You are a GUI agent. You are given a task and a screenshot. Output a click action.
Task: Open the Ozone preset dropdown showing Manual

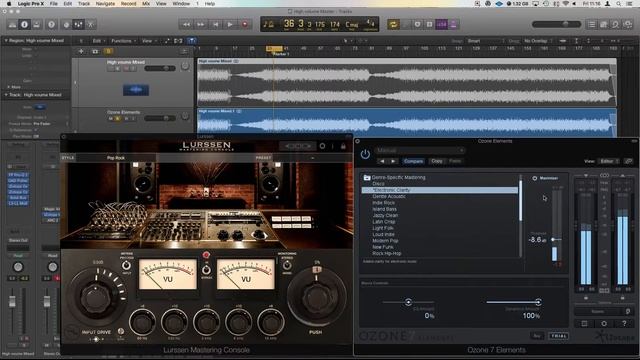point(420,150)
